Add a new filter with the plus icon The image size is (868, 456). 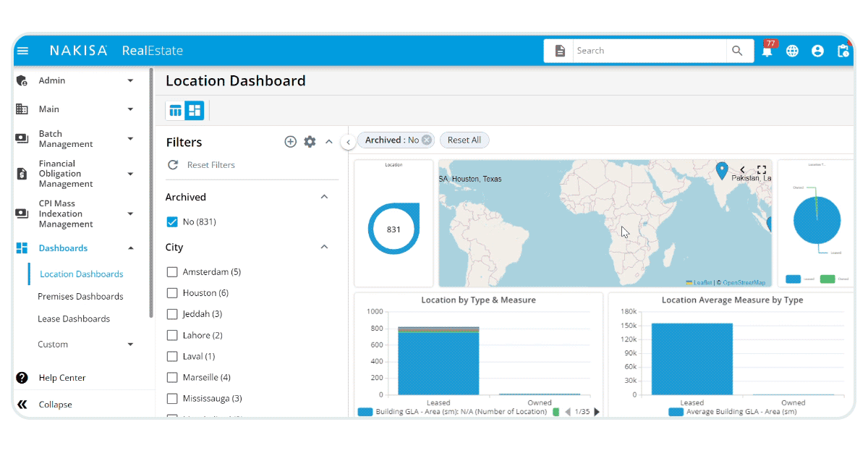click(x=291, y=142)
